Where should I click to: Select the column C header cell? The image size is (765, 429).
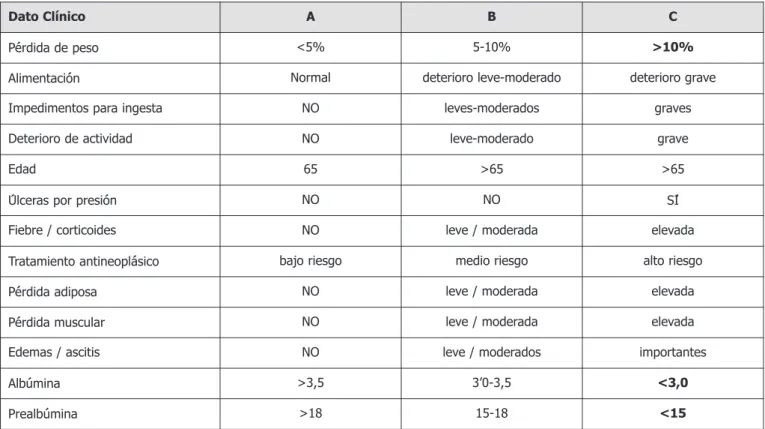click(673, 17)
